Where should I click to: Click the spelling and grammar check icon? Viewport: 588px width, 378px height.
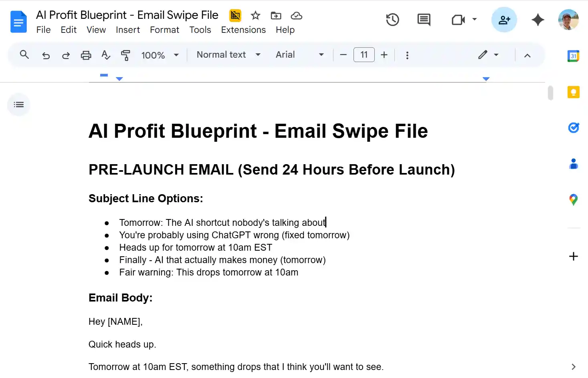(106, 55)
